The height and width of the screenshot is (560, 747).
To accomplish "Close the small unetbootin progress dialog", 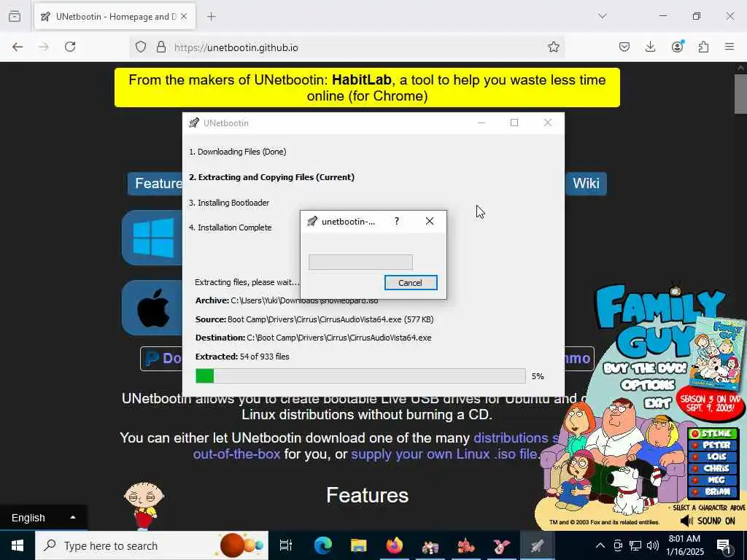I will click(429, 222).
